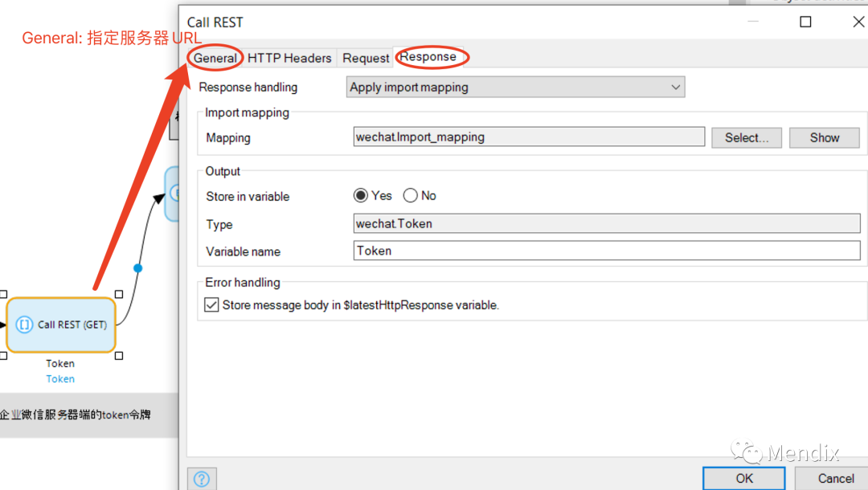Click the Show mapping button
This screenshot has width=868, height=490.
tap(825, 137)
